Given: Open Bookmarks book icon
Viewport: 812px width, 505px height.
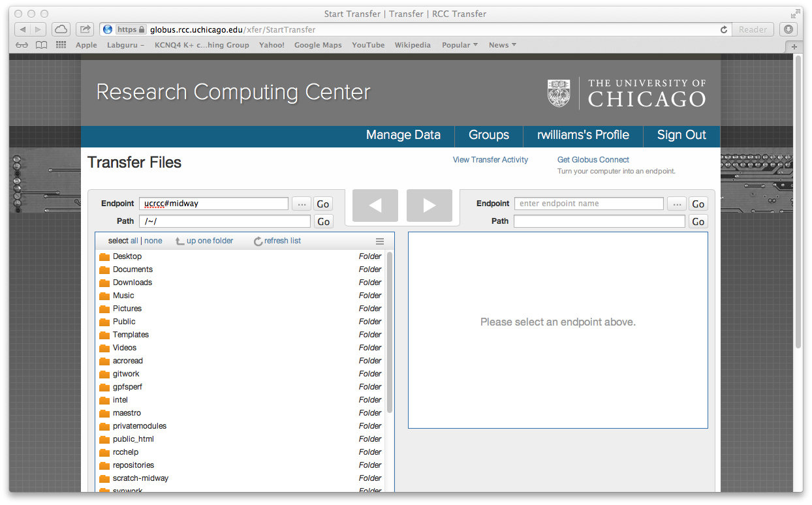Looking at the screenshot, I should pyautogui.click(x=42, y=45).
